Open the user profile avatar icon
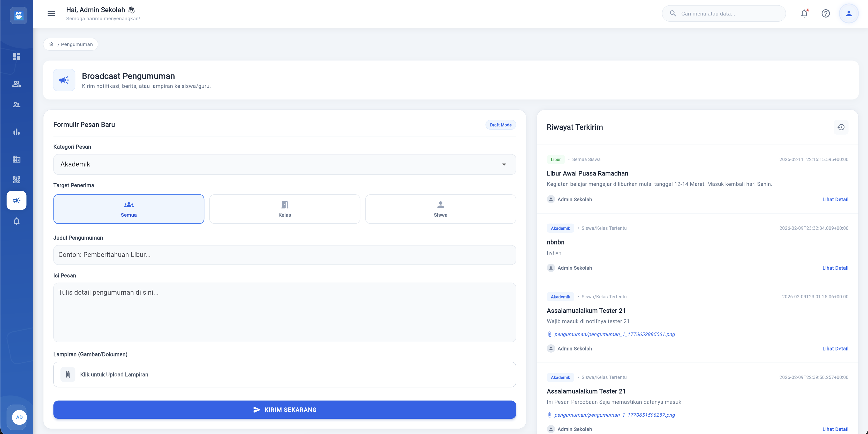The height and width of the screenshot is (434, 868). [x=848, y=13]
